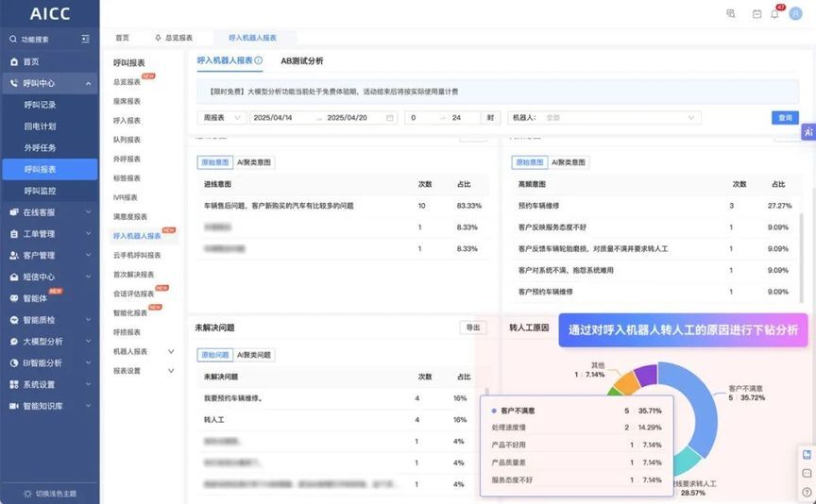Click the calendar icon in the date range field
816x504 pixels.
tap(389, 118)
